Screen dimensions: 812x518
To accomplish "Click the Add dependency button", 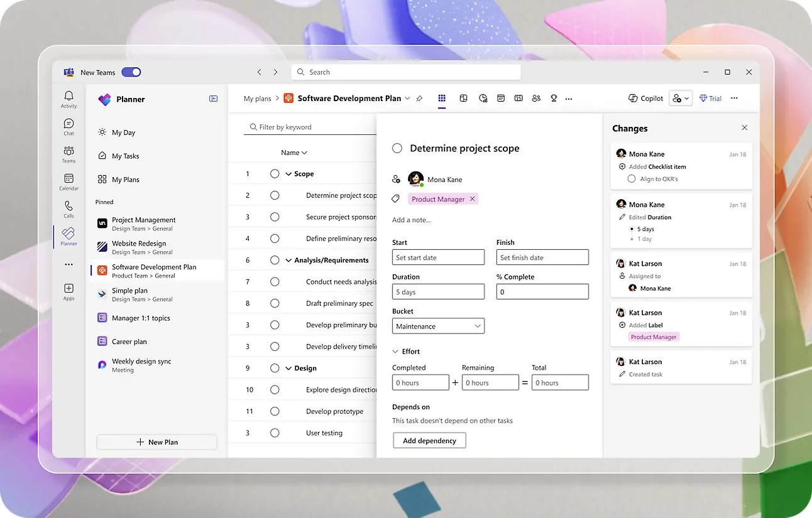I will 429,441.
